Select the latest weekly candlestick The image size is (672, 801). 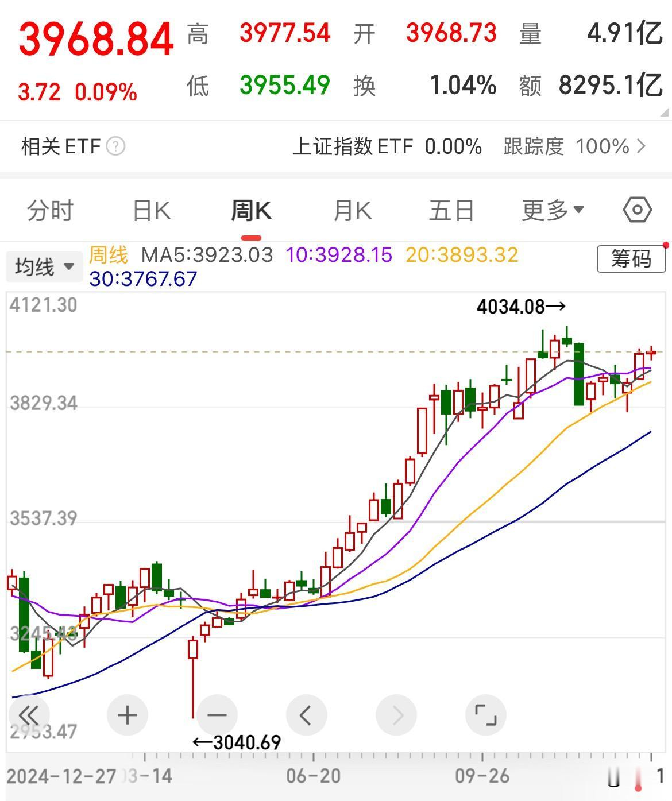(x=651, y=353)
